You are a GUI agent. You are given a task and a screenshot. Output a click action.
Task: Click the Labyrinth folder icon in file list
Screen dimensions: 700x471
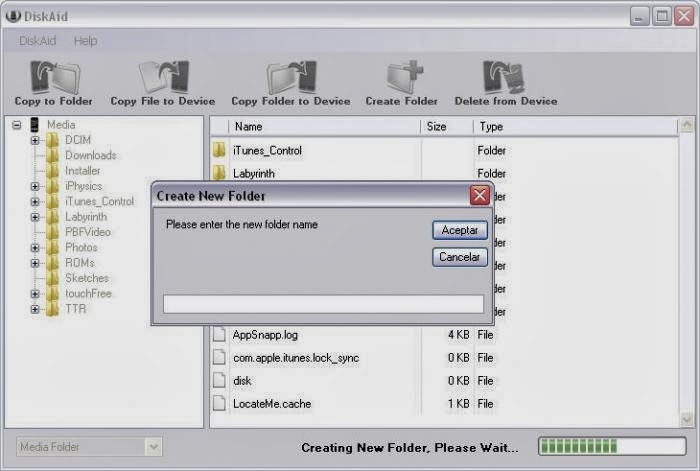click(x=219, y=172)
